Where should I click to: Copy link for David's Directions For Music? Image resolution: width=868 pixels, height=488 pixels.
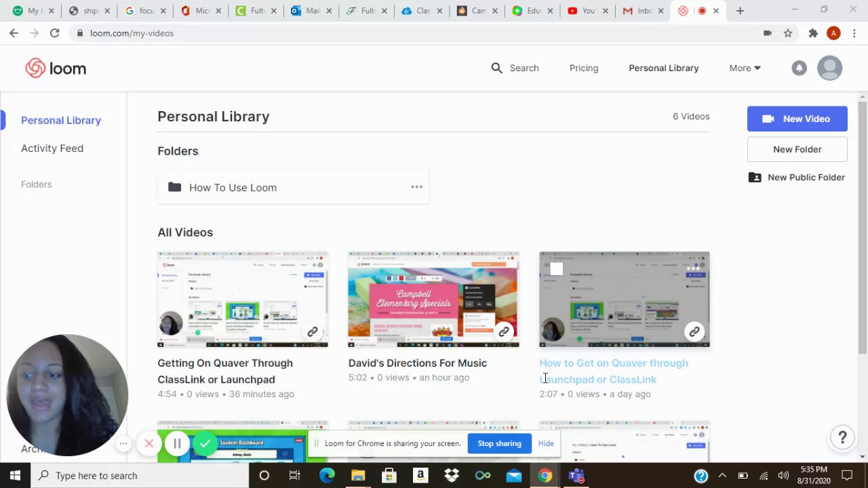click(504, 331)
